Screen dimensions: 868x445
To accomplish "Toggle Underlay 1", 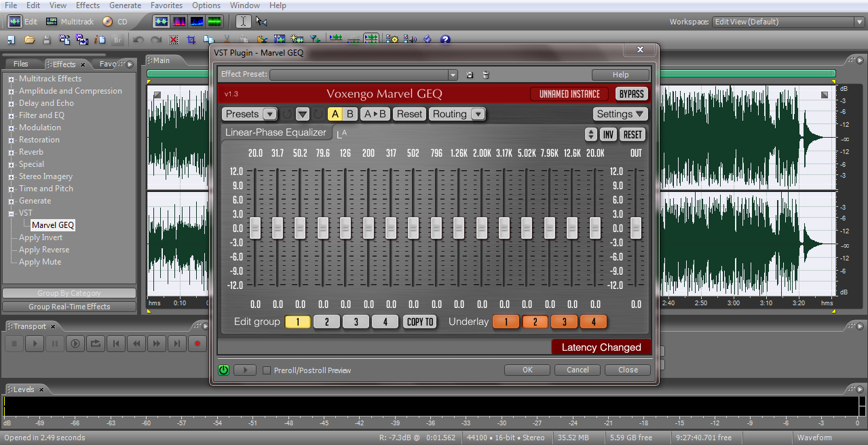I will [x=506, y=322].
